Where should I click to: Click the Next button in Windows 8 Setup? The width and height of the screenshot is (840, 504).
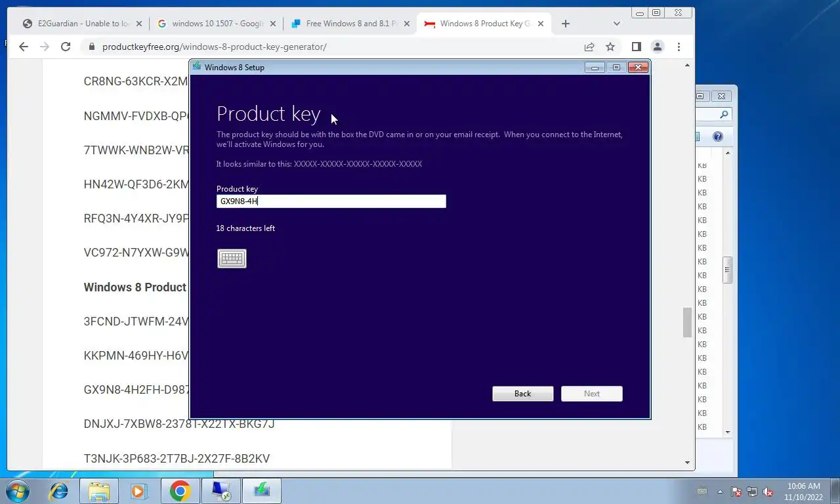(592, 394)
